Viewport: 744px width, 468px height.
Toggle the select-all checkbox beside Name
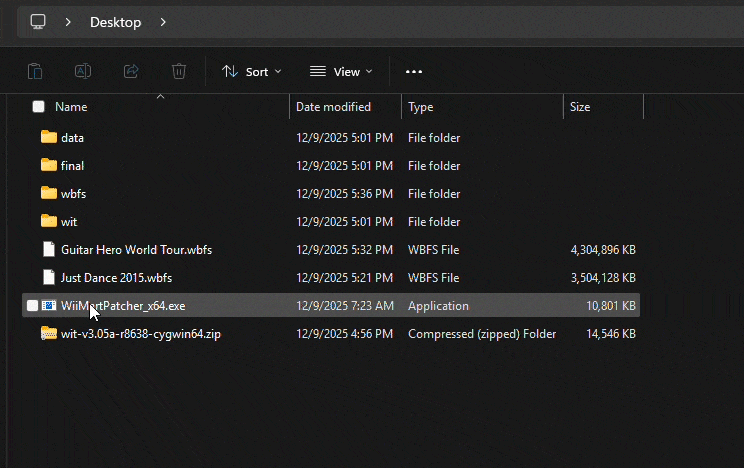click(38, 107)
